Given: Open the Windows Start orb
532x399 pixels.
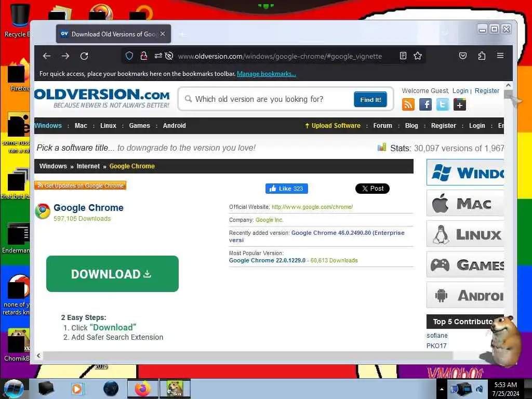Looking at the screenshot, I should coord(14,389).
